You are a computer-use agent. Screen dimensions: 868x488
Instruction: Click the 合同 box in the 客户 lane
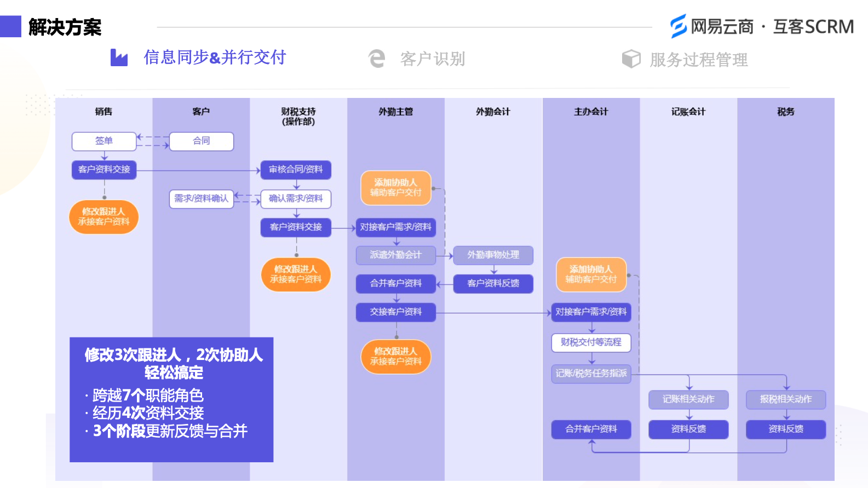click(x=202, y=141)
